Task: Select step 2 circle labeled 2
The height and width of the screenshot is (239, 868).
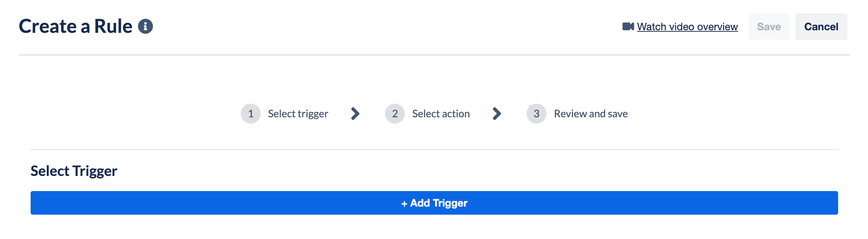Action: pos(395,114)
